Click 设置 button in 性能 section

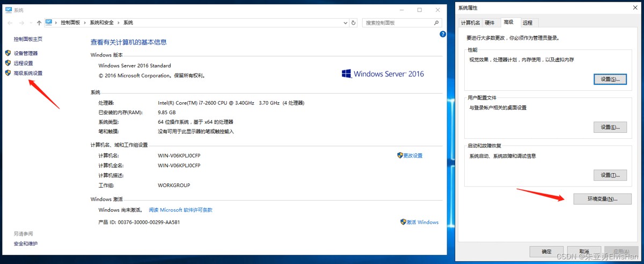click(x=610, y=79)
